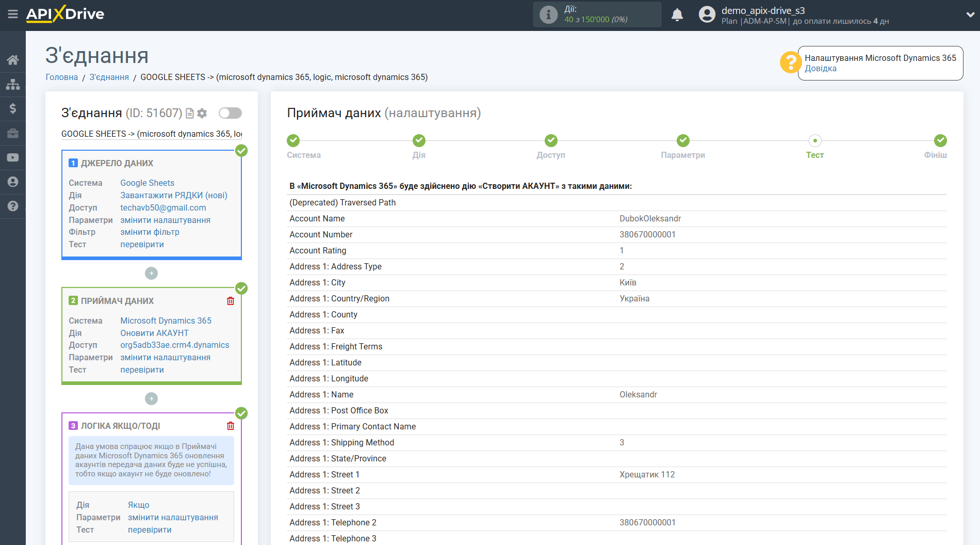Click Оновити АКАУНТ action link
The width and height of the screenshot is (980, 545).
(x=154, y=333)
